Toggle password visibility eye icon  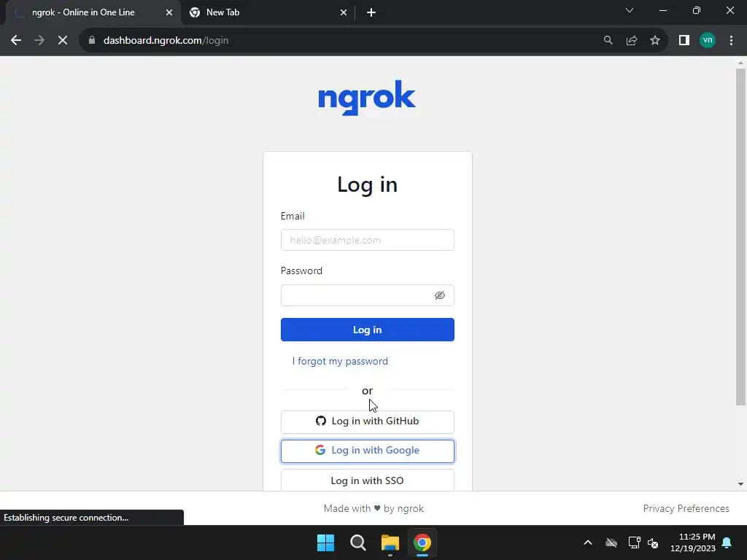pos(440,295)
